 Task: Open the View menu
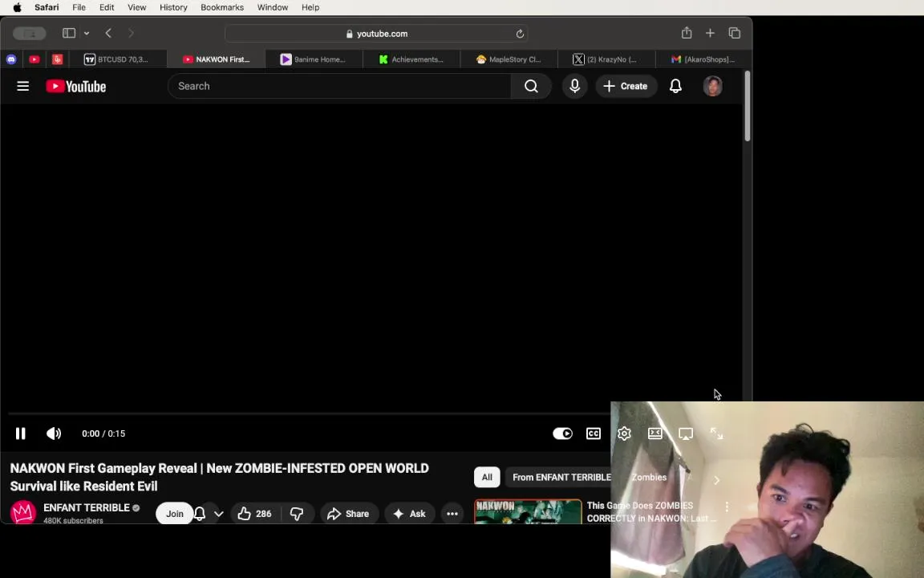tap(136, 8)
